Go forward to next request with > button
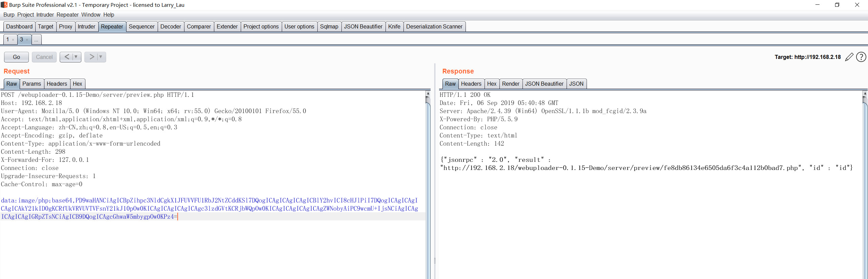868x279 pixels. (92, 57)
